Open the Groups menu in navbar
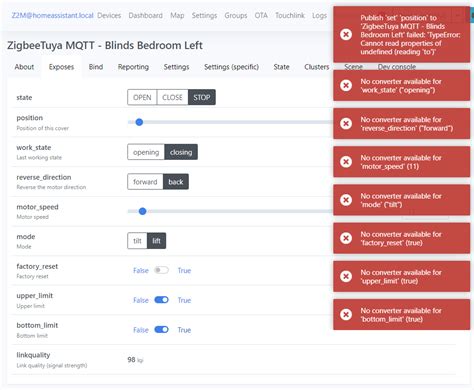The height and width of the screenshot is (390, 474). (x=236, y=15)
